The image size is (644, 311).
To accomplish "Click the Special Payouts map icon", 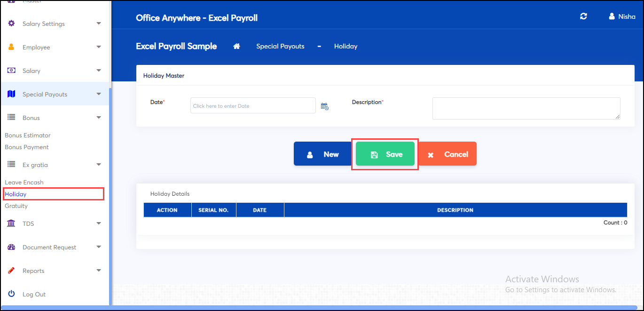I will tap(12, 94).
